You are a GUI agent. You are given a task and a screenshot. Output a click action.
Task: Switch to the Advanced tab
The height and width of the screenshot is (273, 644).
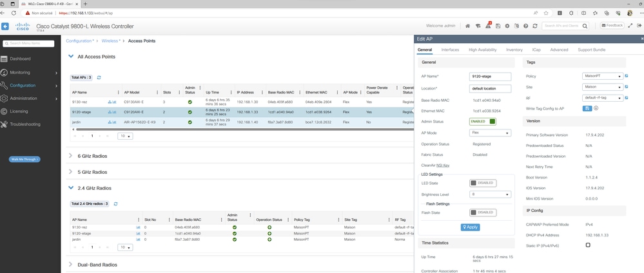click(x=559, y=50)
